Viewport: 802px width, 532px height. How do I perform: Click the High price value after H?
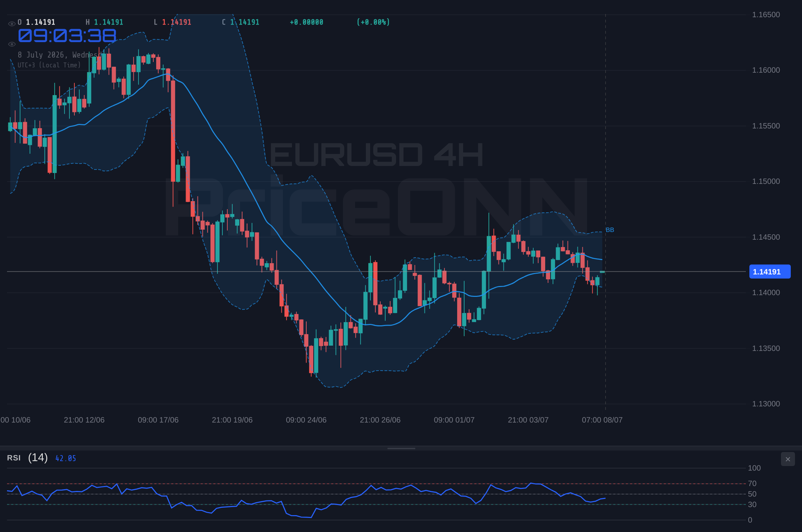(x=109, y=22)
